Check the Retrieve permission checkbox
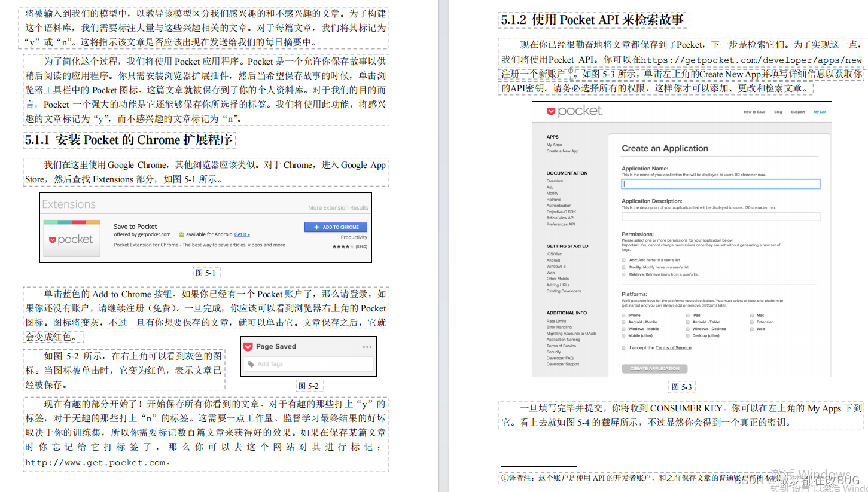The height and width of the screenshot is (492, 868). [624, 274]
